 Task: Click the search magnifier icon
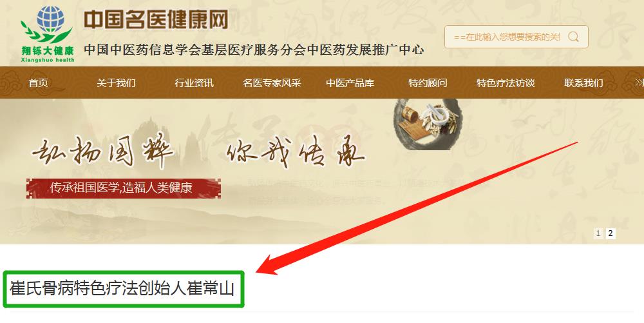pos(573,37)
